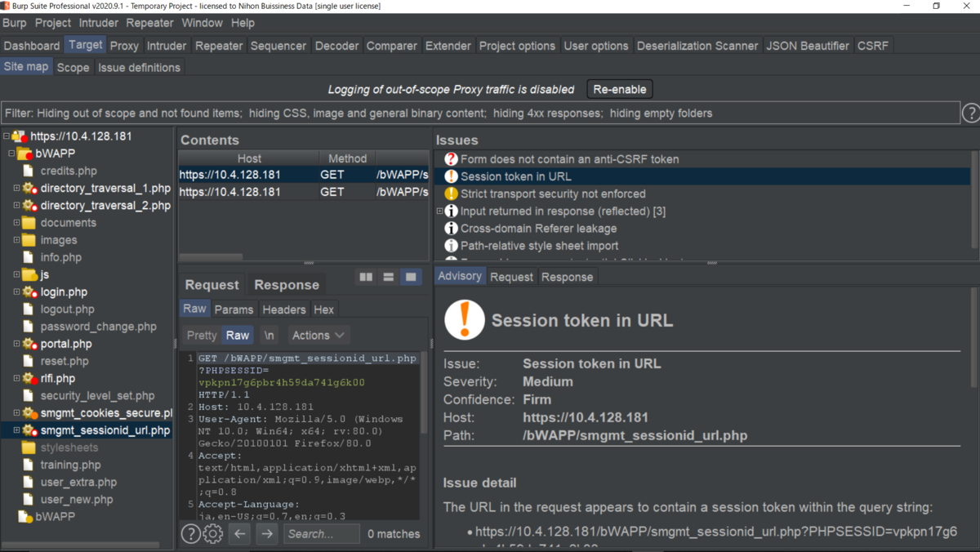Open the request editor settings gear
980x552 pixels.
(212, 534)
